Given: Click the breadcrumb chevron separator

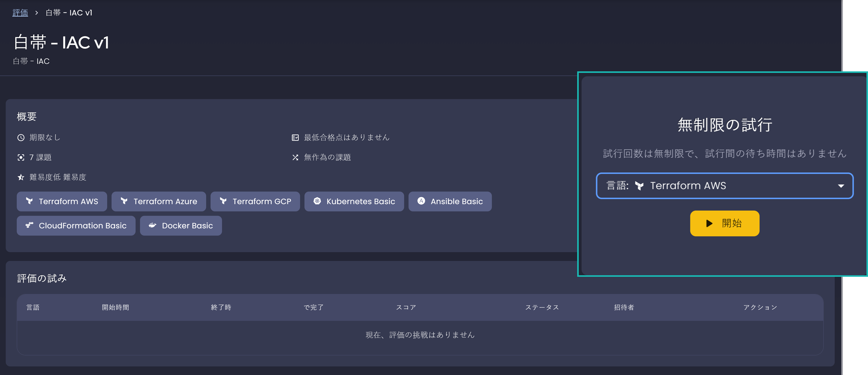Looking at the screenshot, I should coord(37,13).
